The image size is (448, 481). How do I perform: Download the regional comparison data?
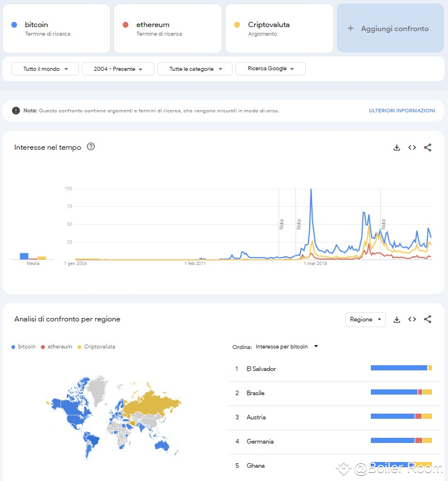397,319
